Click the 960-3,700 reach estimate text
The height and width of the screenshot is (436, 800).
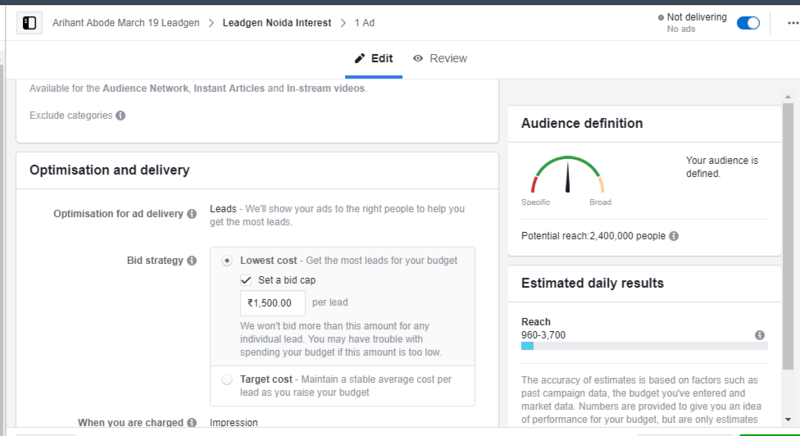543,335
